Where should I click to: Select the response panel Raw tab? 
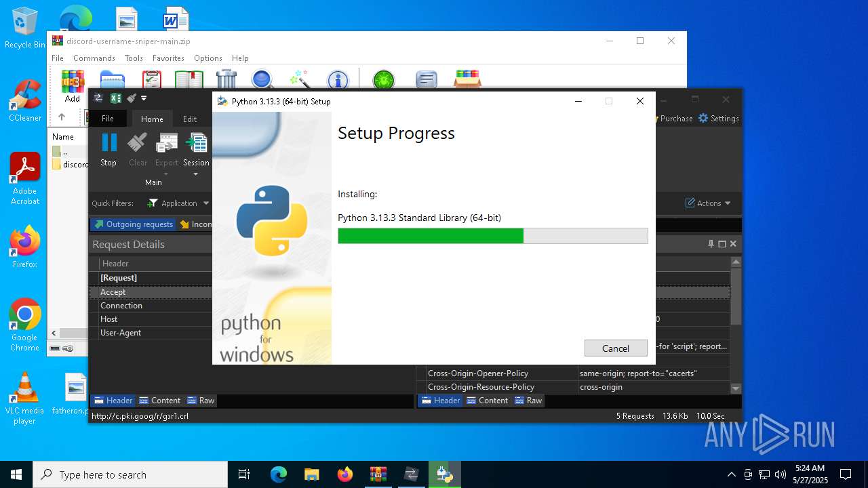click(528, 401)
